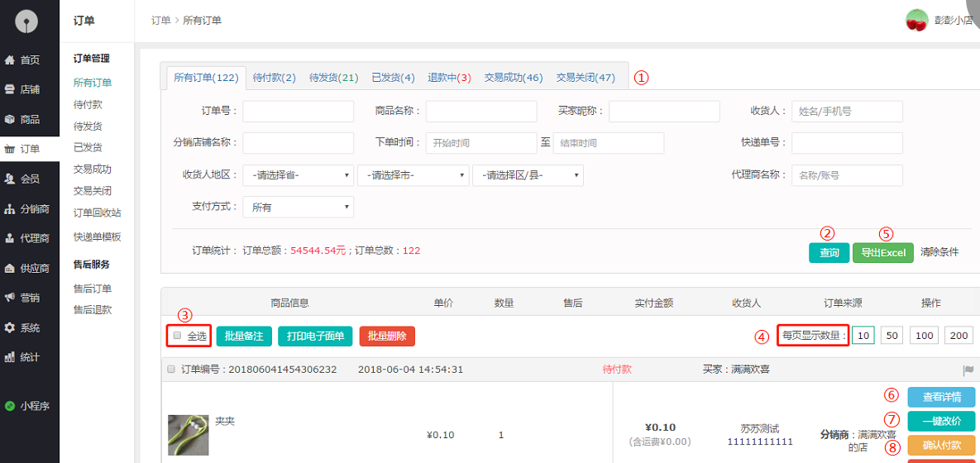Expand the 支付方式 payment method dropdown
The width and height of the screenshot is (980, 463).
[298, 208]
